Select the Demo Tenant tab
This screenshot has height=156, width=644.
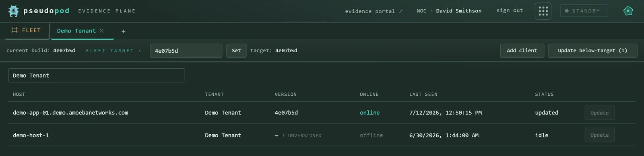pos(76,31)
